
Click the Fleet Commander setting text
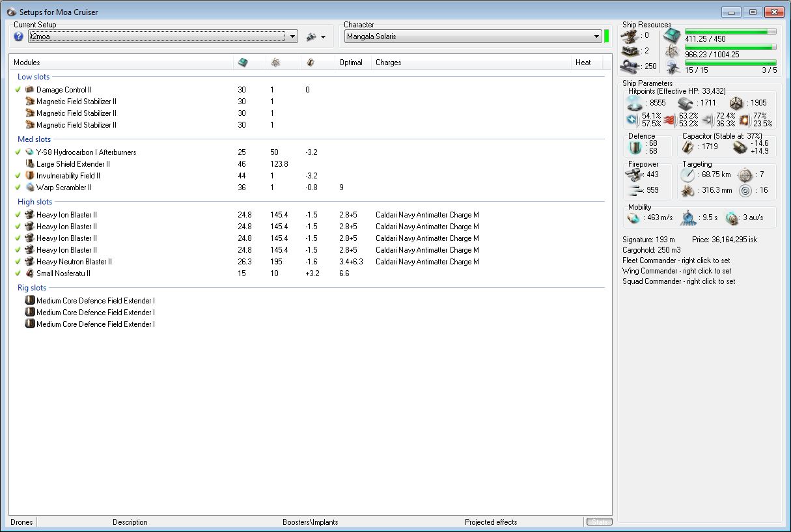pyautogui.click(x=676, y=260)
